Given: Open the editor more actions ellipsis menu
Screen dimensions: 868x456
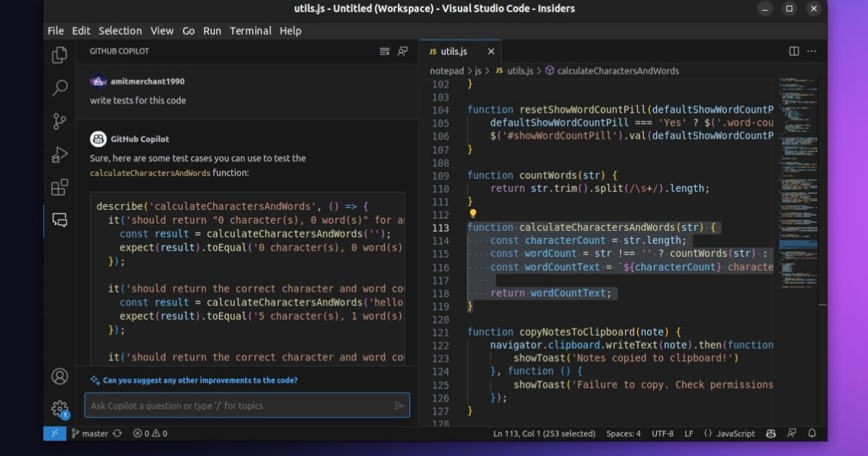Looking at the screenshot, I should (x=811, y=51).
